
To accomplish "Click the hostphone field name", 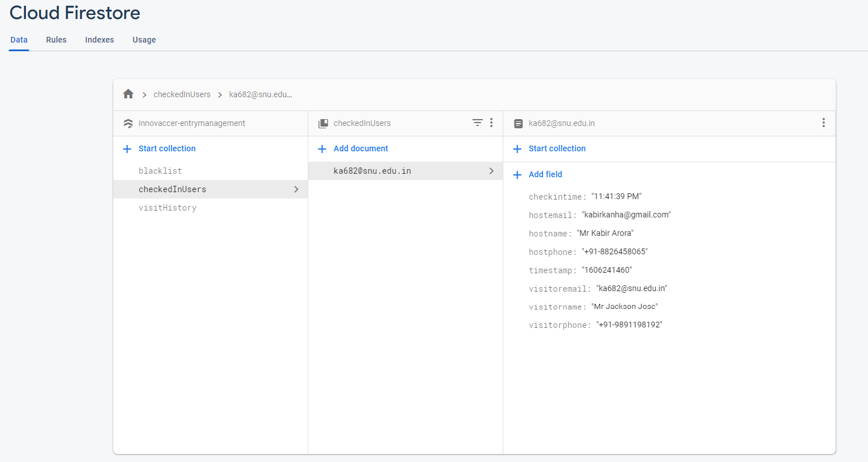I will 553,252.
